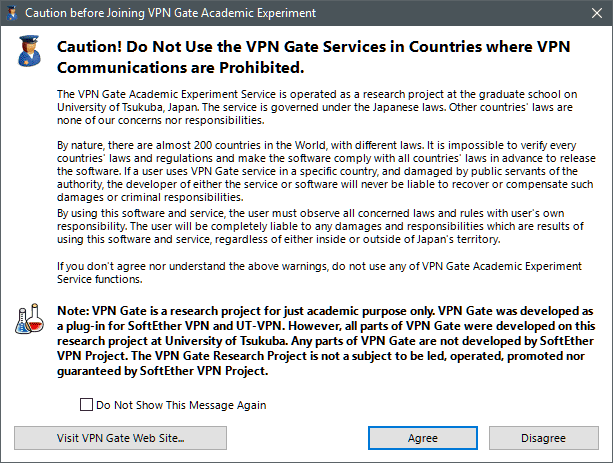Click the large police officer caution icon
613x463 pixels.
(29, 51)
